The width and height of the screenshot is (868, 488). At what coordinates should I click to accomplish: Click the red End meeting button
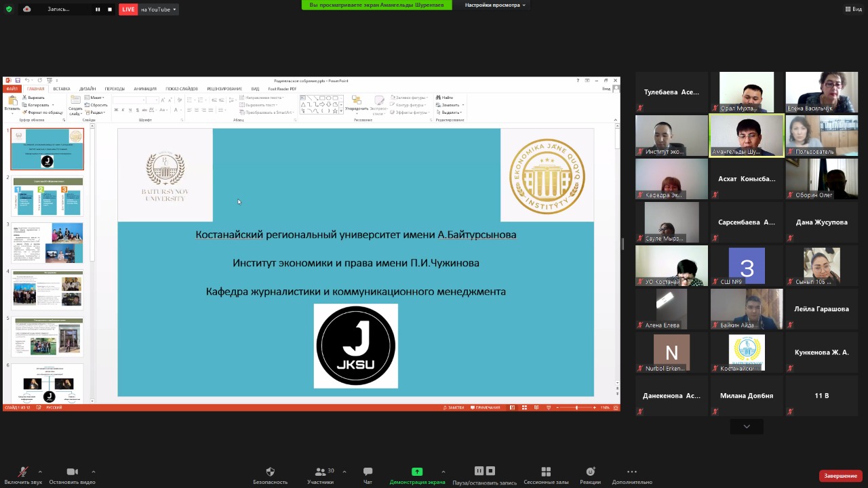coord(841,476)
